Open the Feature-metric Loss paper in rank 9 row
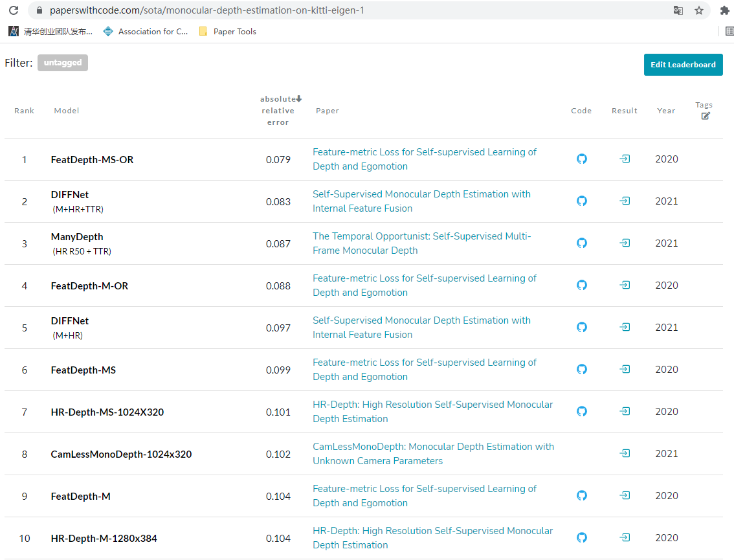Viewport: 734px width, 560px height. point(425,496)
